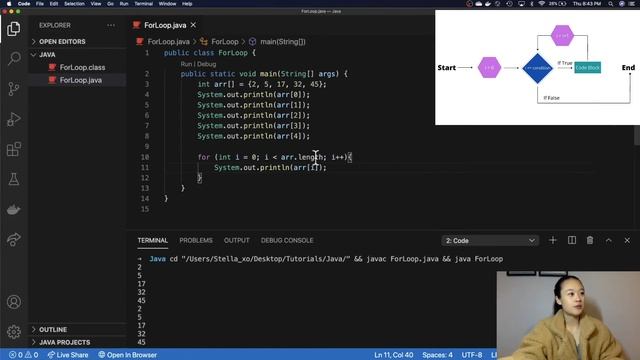Select ForLoop.class in explorer
This screenshot has width=640, height=360.
pos(82,67)
